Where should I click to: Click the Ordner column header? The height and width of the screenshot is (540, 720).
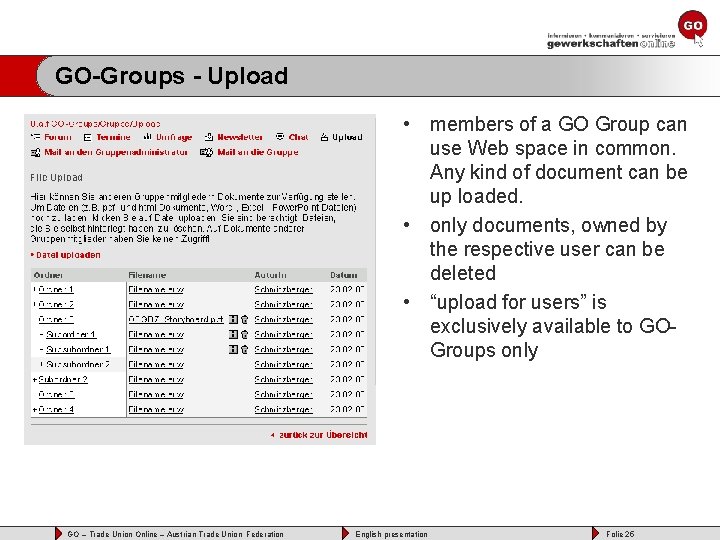click(48, 276)
